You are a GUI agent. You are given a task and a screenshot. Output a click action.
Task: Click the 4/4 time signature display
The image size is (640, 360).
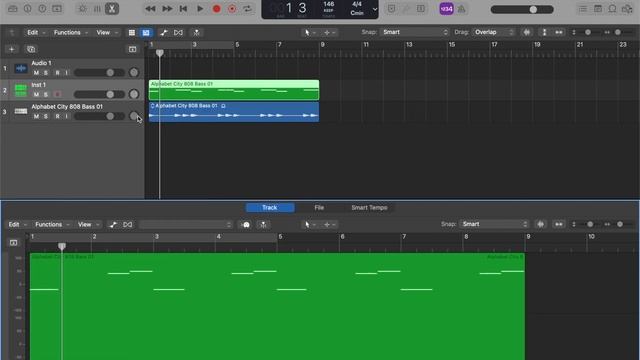tap(357, 4)
